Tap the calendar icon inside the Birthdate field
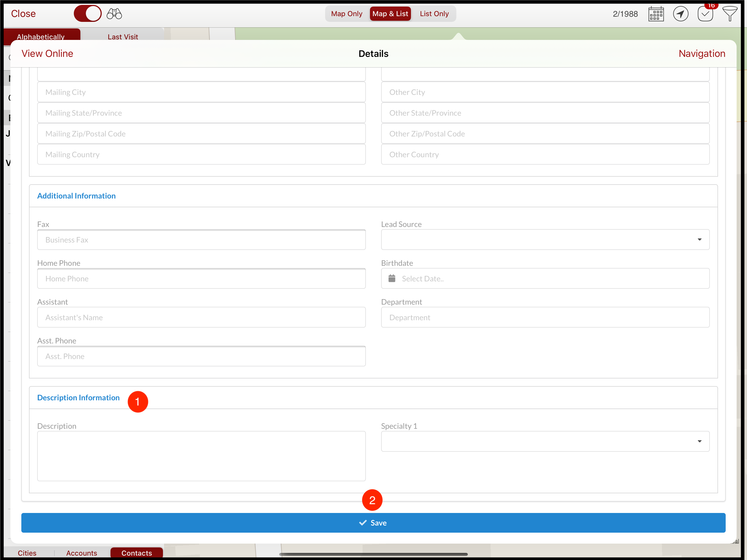Viewport: 747px width, 560px height. pos(392,278)
